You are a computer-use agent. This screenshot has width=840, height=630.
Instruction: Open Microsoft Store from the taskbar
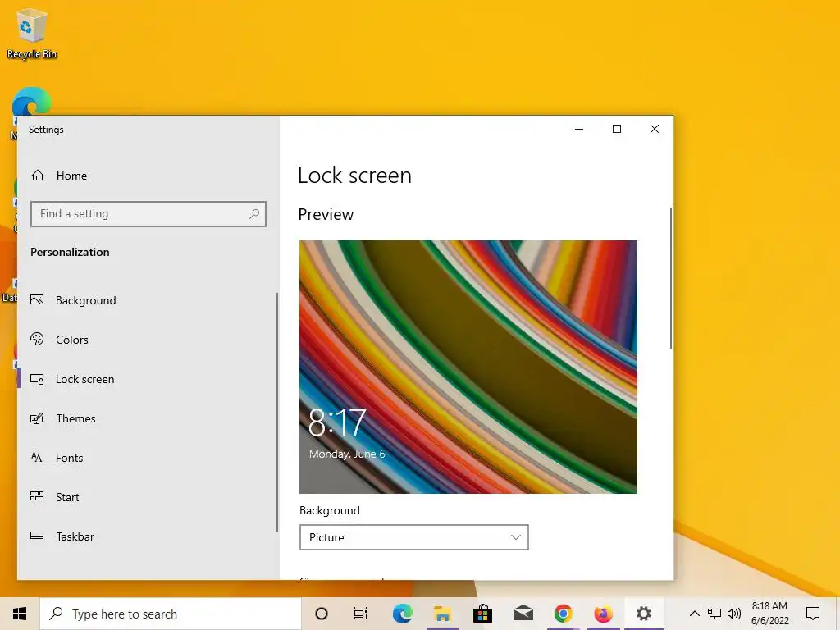482,614
